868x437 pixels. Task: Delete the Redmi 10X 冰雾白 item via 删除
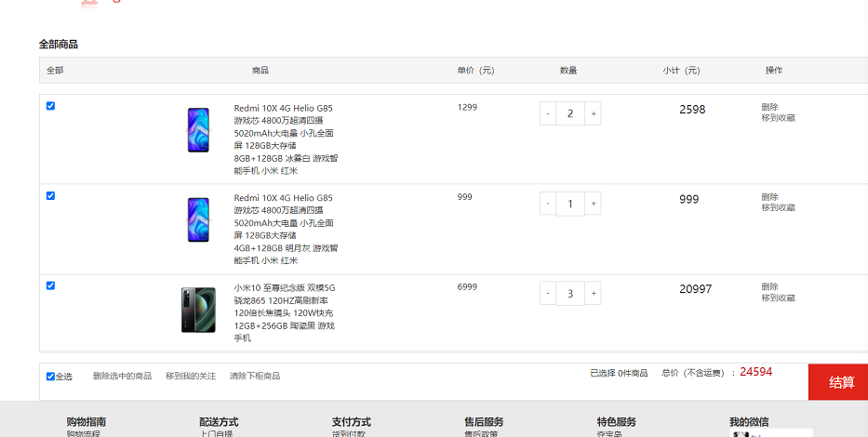pyautogui.click(x=769, y=107)
